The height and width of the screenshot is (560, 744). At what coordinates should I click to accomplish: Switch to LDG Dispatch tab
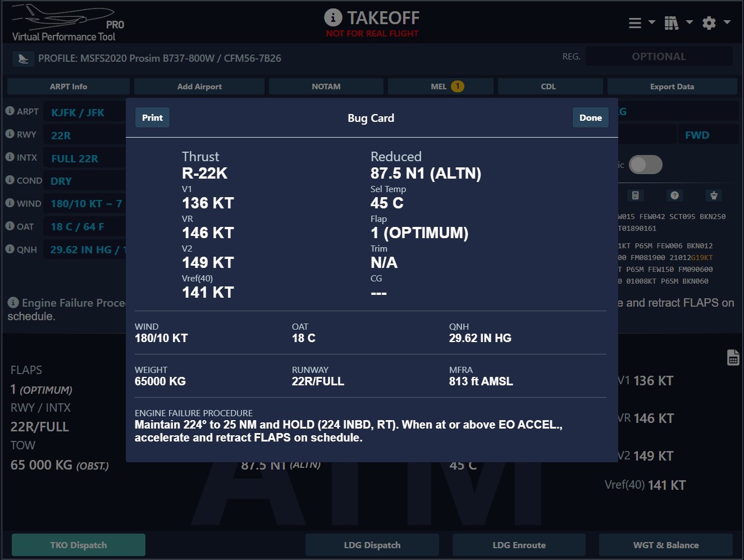click(372, 545)
